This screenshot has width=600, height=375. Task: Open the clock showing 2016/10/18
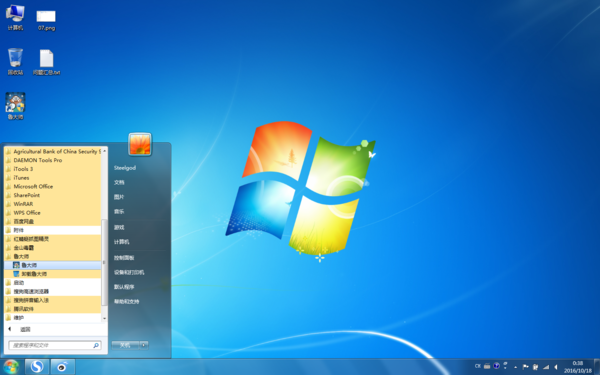click(578, 367)
